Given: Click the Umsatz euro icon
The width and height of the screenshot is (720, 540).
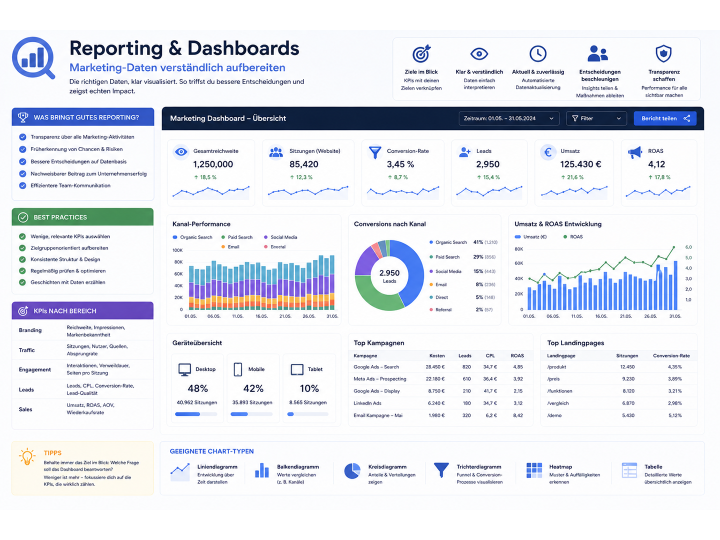Looking at the screenshot, I should tap(548, 152).
